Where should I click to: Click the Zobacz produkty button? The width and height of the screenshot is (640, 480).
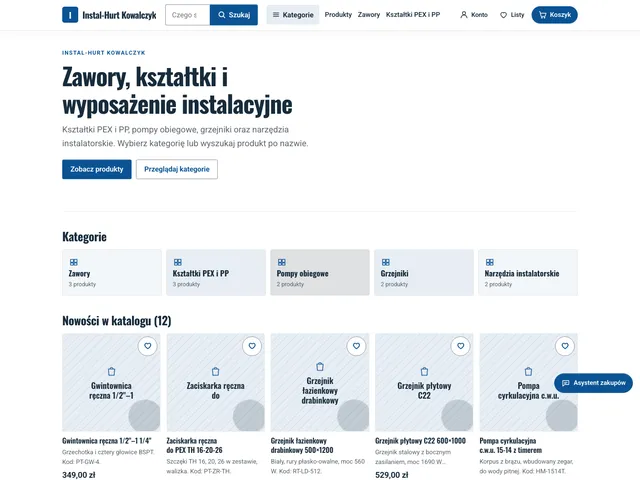tap(97, 169)
